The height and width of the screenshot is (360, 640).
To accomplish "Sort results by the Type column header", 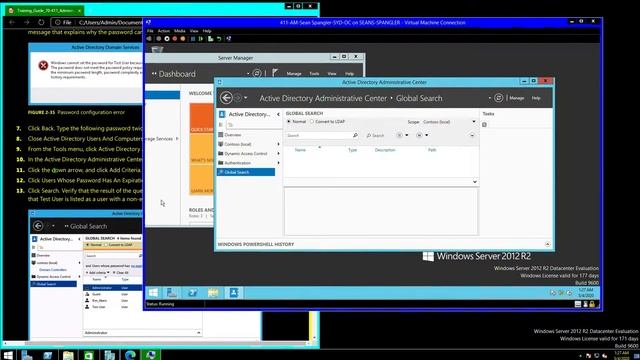I will click(352, 150).
